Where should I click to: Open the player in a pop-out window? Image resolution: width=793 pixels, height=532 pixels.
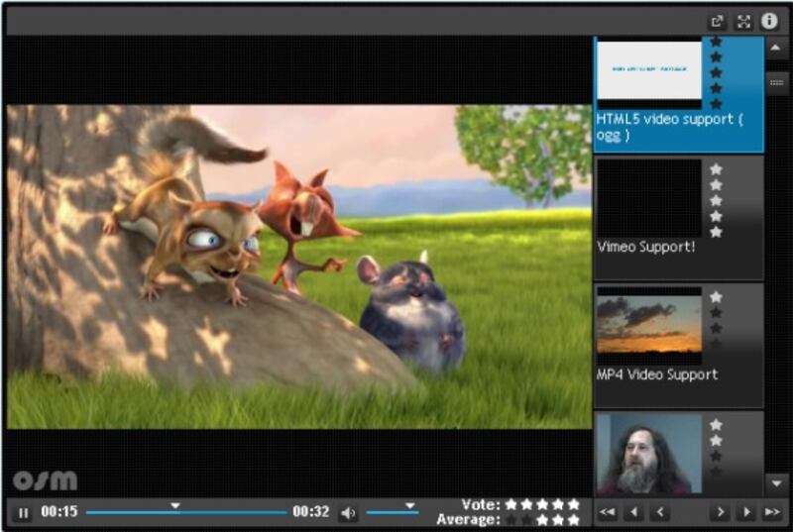coord(718,21)
